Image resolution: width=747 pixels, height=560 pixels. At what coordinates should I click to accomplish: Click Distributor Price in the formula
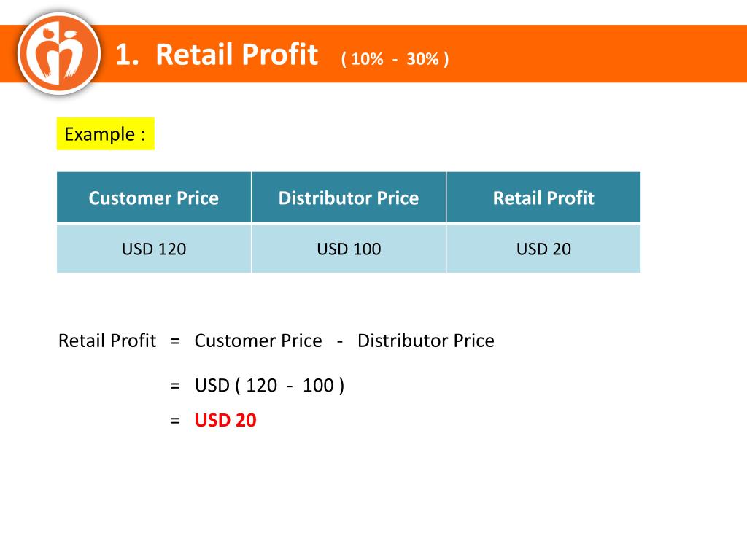pos(426,341)
